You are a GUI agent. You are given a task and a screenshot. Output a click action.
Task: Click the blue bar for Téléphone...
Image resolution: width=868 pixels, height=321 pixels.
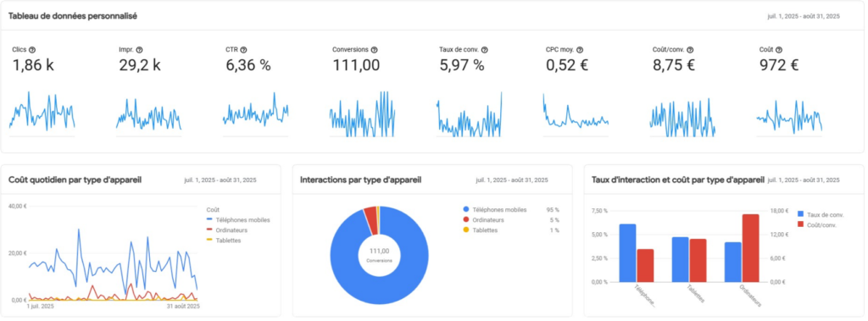[x=627, y=253]
